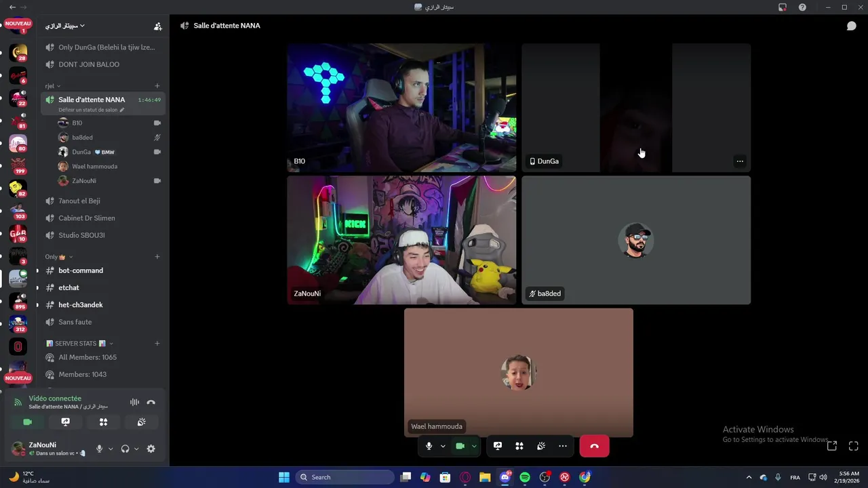Viewport: 868px width, 488px height.
Task: Open camera options chevron in call control bar
Action: pos(474,446)
